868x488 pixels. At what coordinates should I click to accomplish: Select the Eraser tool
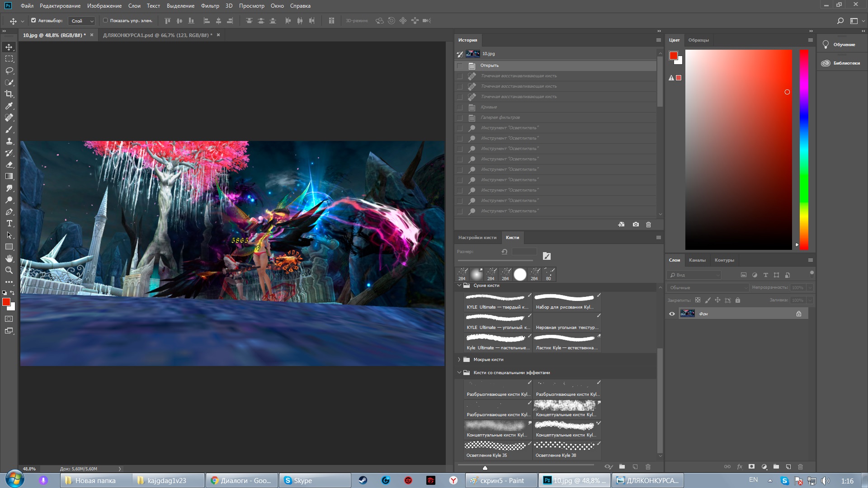9,164
